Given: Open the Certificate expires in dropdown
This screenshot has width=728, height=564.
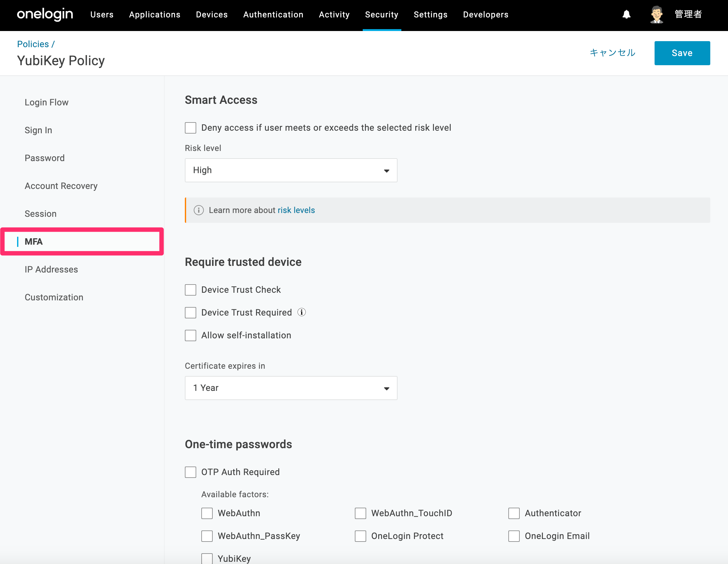Looking at the screenshot, I should [291, 388].
